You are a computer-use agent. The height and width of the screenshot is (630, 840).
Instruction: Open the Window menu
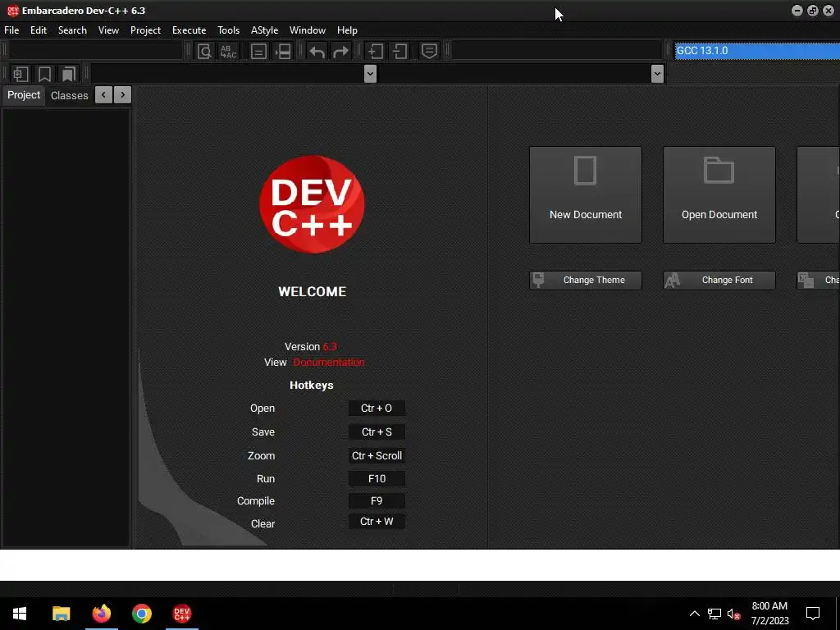(x=308, y=30)
